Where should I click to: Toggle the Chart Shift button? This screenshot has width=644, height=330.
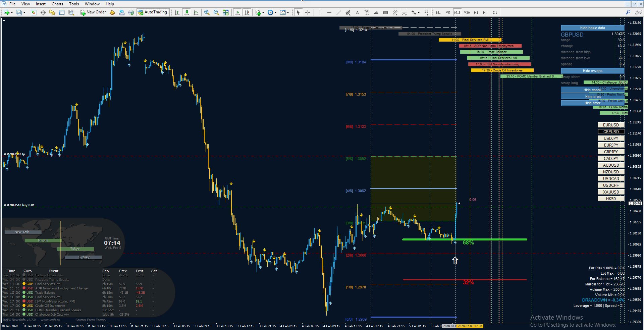point(247,12)
